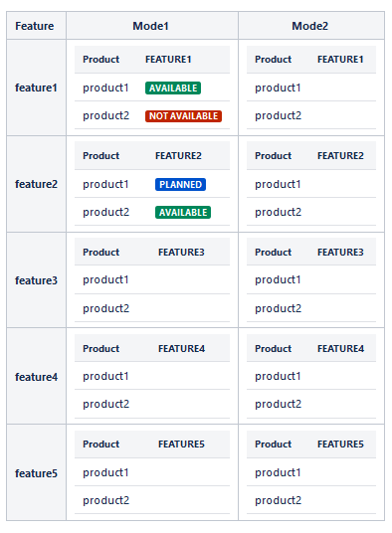Click product2 in Mode1 feature4 table
Screen dimensions: 392x533
point(106,404)
